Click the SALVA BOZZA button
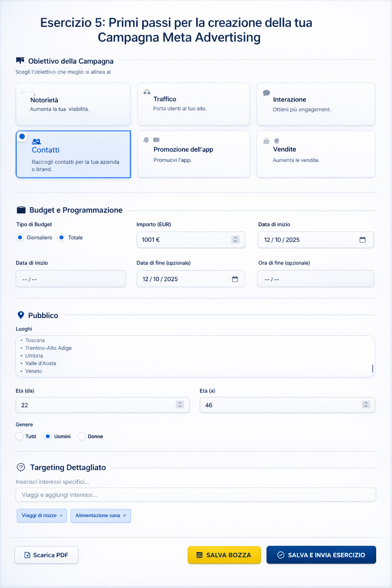The width and height of the screenshot is (392, 588). click(224, 555)
